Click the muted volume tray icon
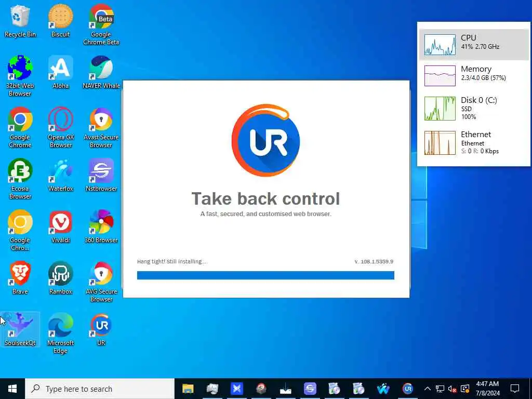The height and width of the screenshot is (399, 532). coord(453,389)
